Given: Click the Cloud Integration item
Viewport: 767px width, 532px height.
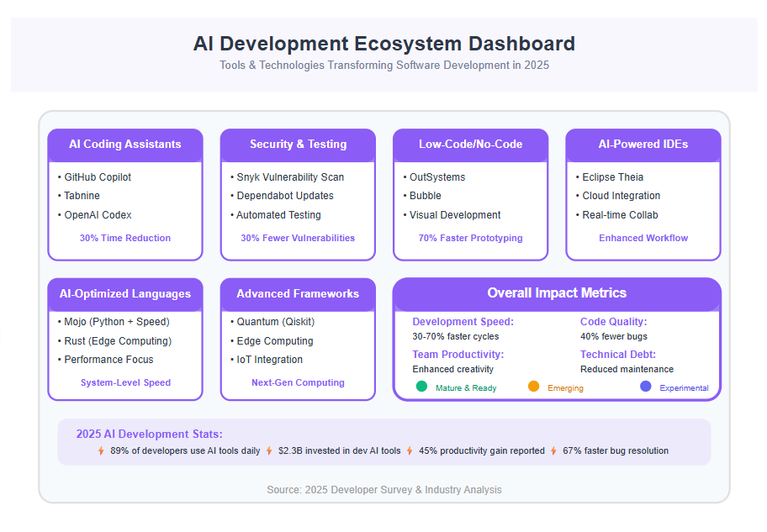Looking at the screenshot, I should [x=618, y=196].
